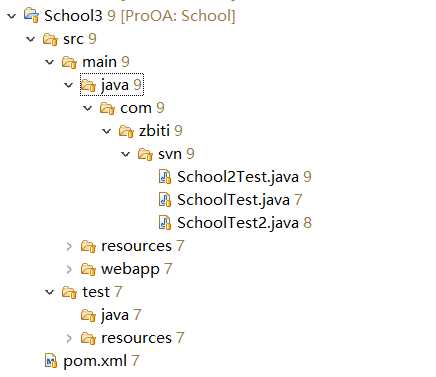Collapse the selected java source folder
The height and width of the screenshot is (377, 436).
(x=69, y=85)
